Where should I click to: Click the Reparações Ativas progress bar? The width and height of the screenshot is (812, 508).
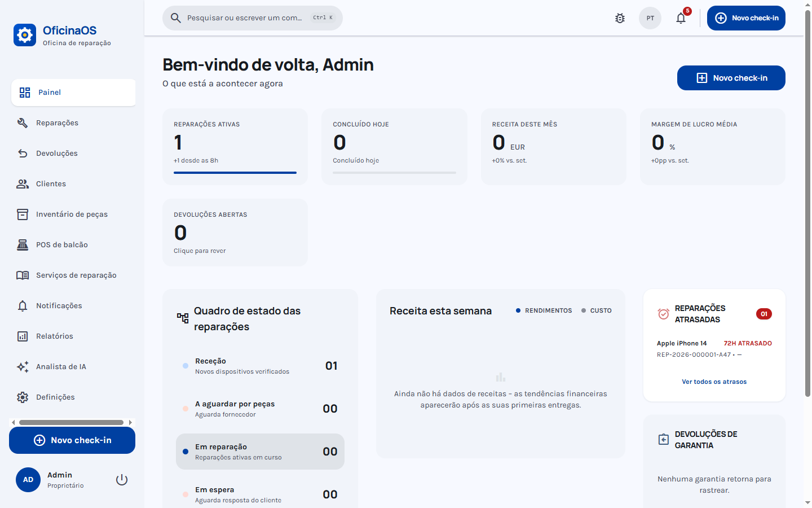click(235, 173)
